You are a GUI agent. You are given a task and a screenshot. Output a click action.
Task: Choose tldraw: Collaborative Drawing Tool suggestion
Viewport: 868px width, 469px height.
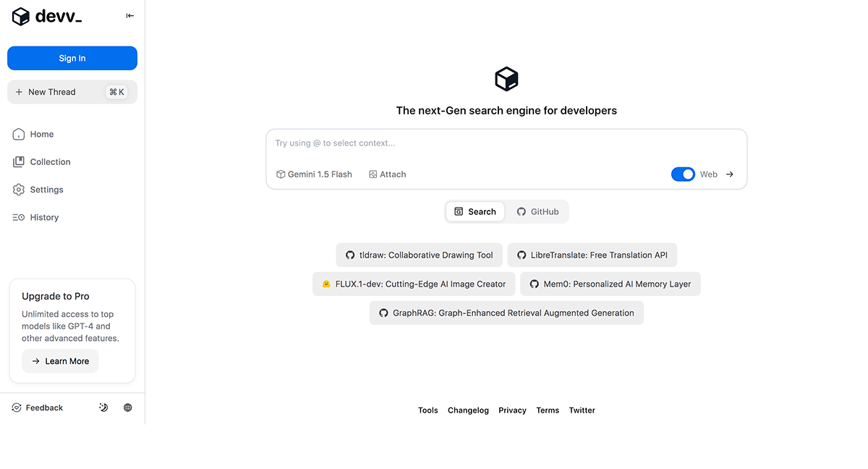pyautogui.click(x=420, y=255)
